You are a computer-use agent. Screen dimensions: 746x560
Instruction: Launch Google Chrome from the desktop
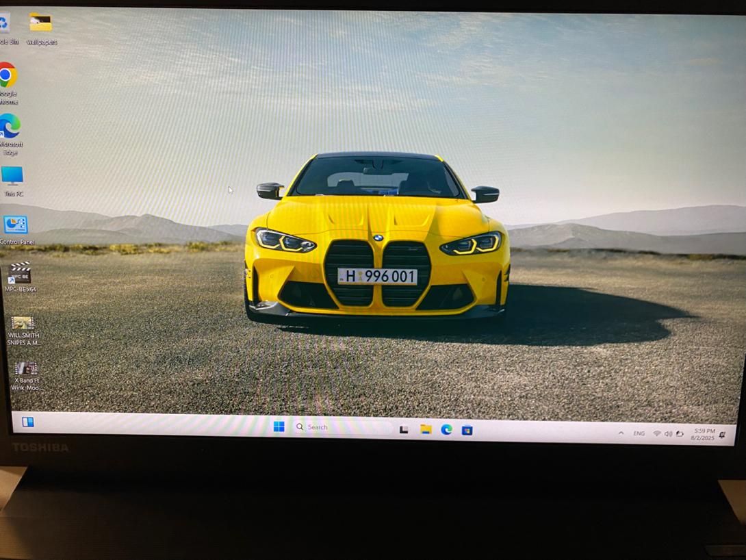(x=9, y=82)
